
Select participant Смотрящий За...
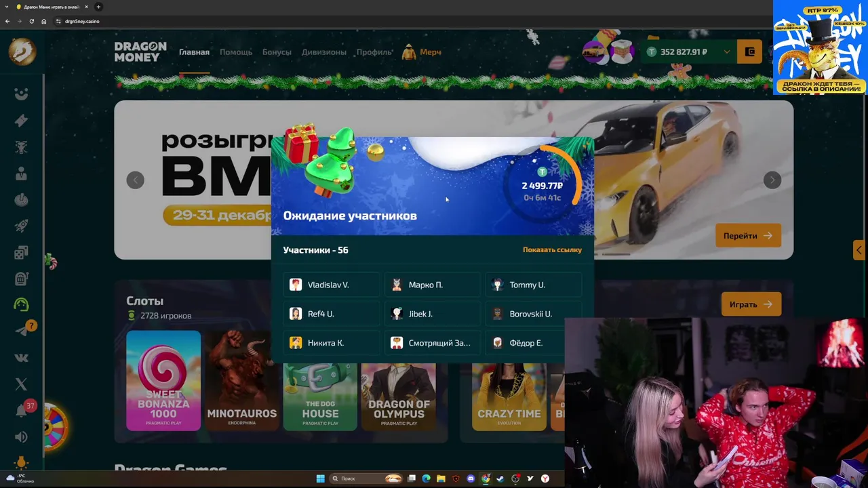tap(432, 343)
